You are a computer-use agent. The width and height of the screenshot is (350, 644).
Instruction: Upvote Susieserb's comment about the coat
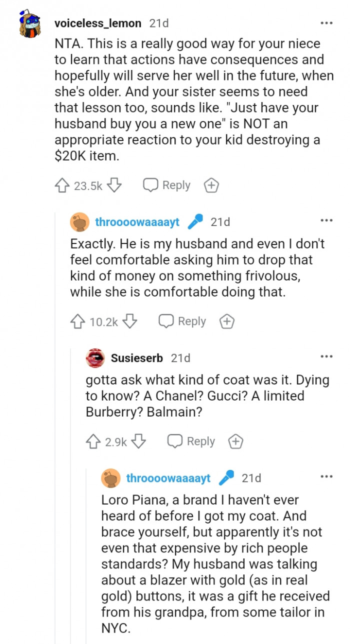(x=93, y=441)
